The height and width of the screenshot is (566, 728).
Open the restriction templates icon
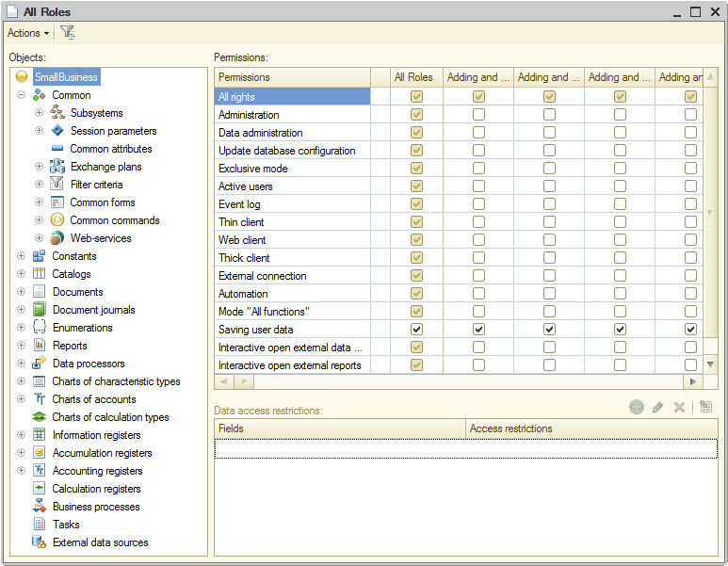[x=705, y=407]
